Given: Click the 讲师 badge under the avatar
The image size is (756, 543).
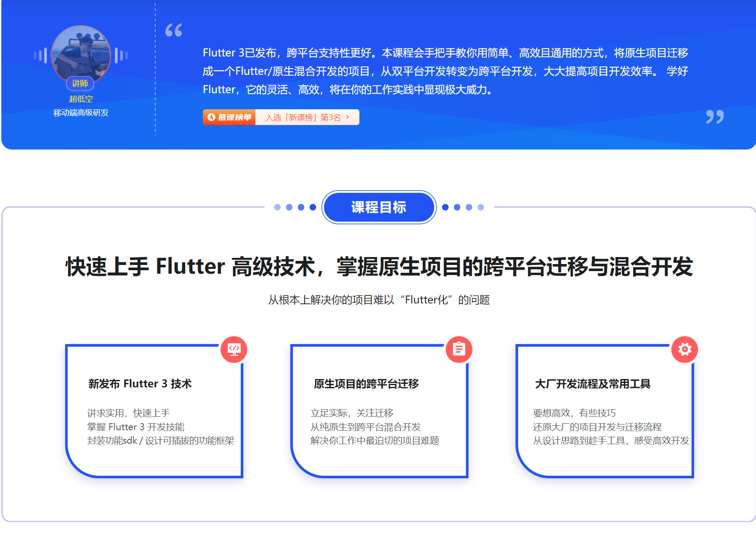Looking at the screenshot, I should (80, 83).
